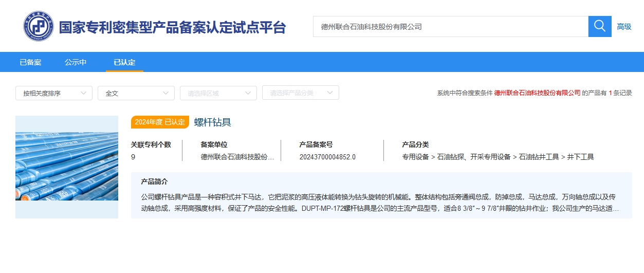Click the platform logo emblem
This screenshot has height=273, width=644.
(x=39, y=27)
